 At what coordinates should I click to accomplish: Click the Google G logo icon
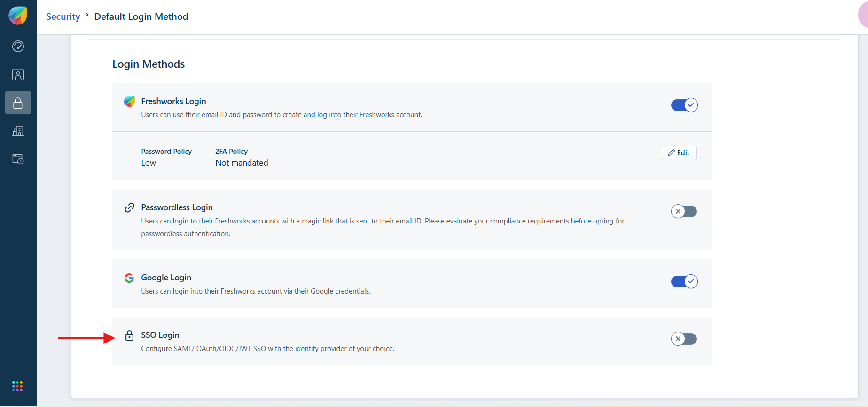coord(129,278)
